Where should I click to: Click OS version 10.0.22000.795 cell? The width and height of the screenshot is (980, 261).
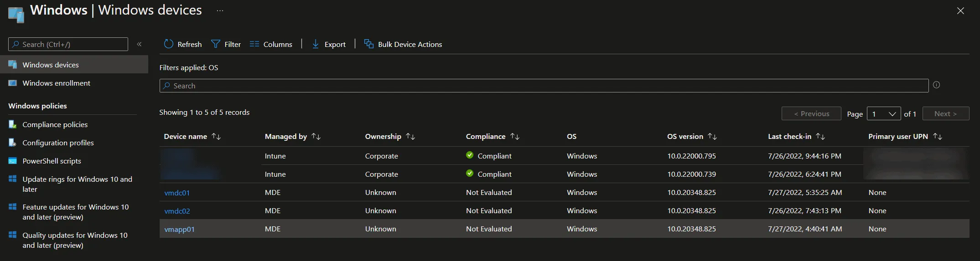tap(691, 156)
